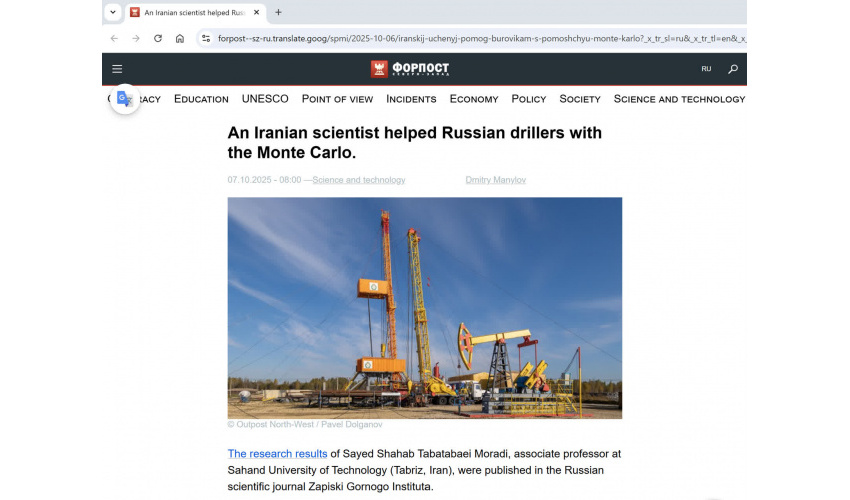Open author Dmitry Manylov's page
This screenshot has height=500, width=850.
click(495, 180)
